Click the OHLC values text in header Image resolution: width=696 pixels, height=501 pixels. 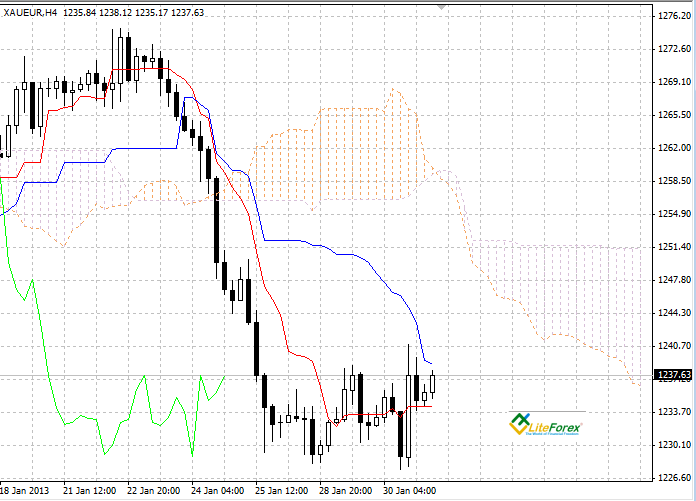[x=134, y=13]
